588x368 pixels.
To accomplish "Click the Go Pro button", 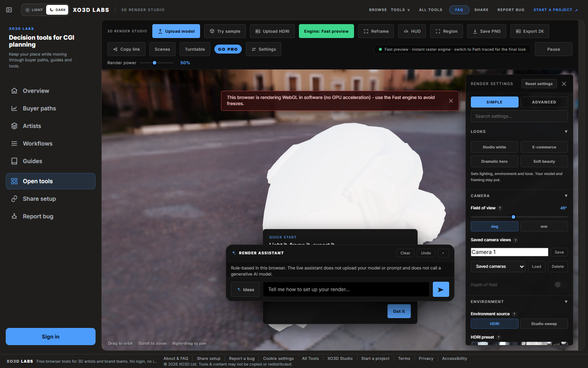I will tap(228, 49).
